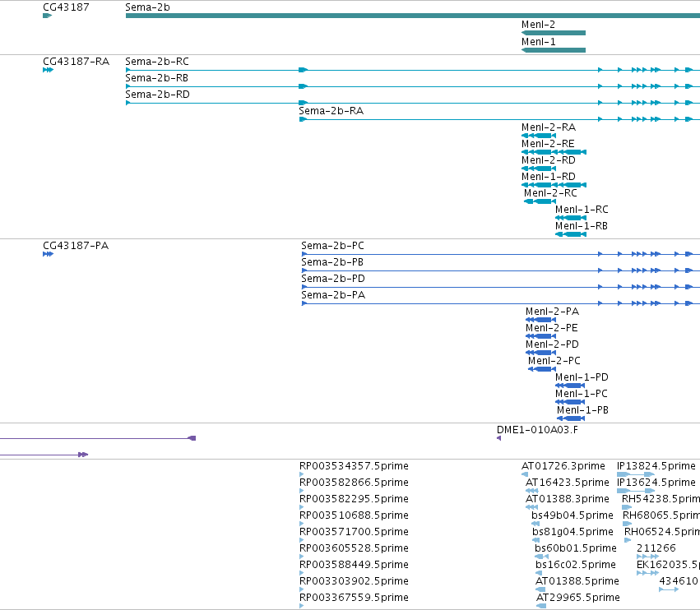The width and height of the screenshot is (700, 610).
Task: Click the Menl-1-RC transcript label
Action: click(x=582, y=210)
